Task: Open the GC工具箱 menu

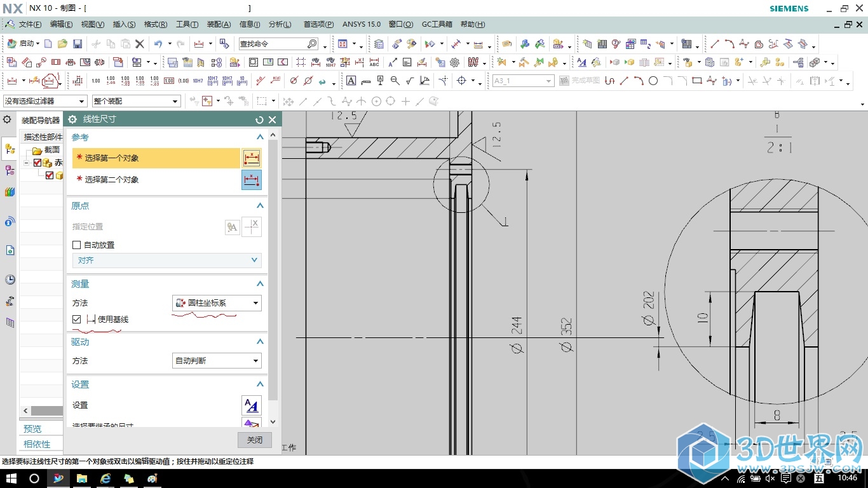Action: (437, 24)
